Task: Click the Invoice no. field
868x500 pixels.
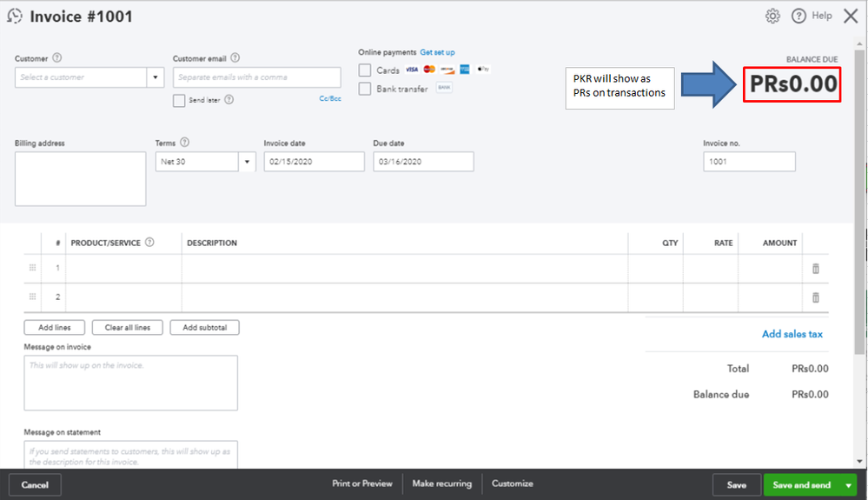Action: pyautogui.click(x=749, y=162)
